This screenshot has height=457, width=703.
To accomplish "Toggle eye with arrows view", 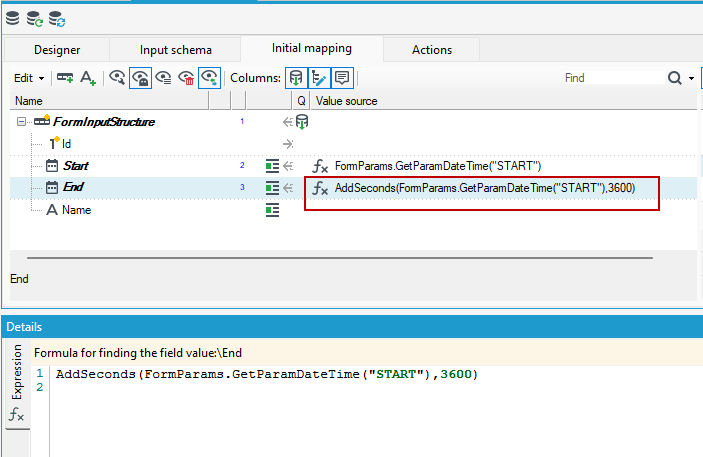I will [x=209, y=78].
